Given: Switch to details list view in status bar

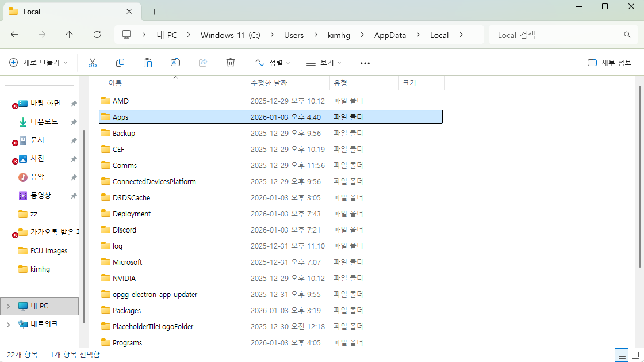Looking at the screenshot, I should coord(622,355).
